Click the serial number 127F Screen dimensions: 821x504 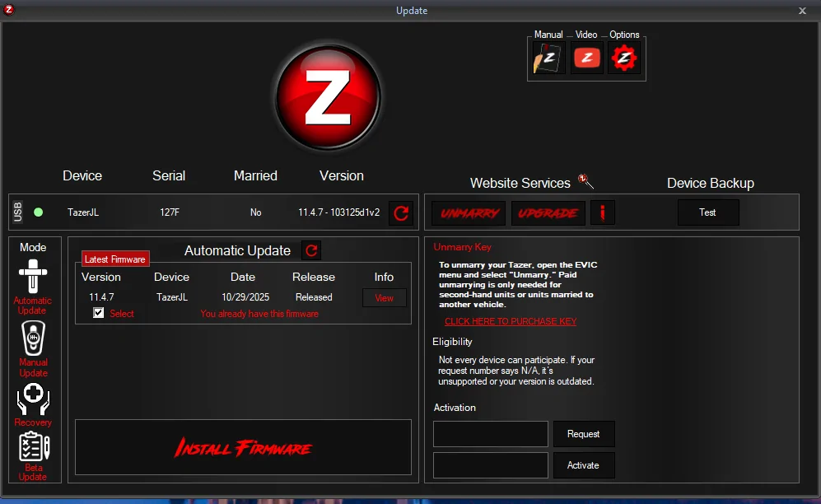[x=170, y=212]
